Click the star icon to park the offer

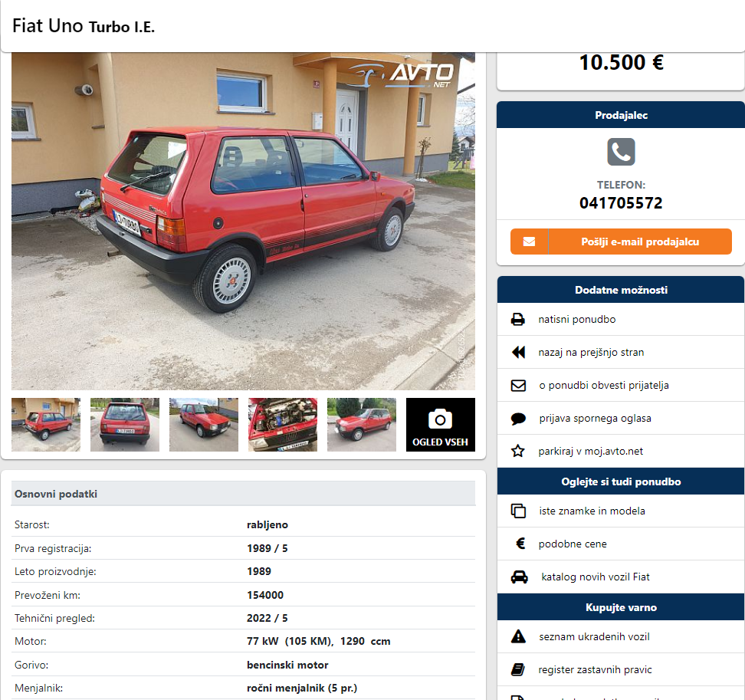(x=518, y=451)
